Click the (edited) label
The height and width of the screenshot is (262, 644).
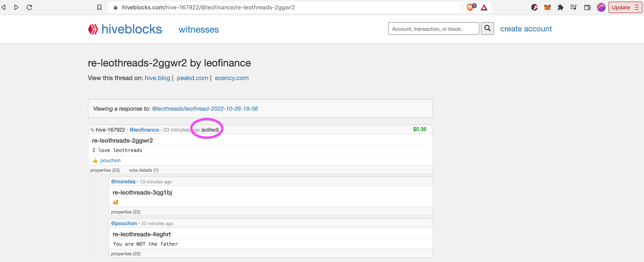(210, 130)
